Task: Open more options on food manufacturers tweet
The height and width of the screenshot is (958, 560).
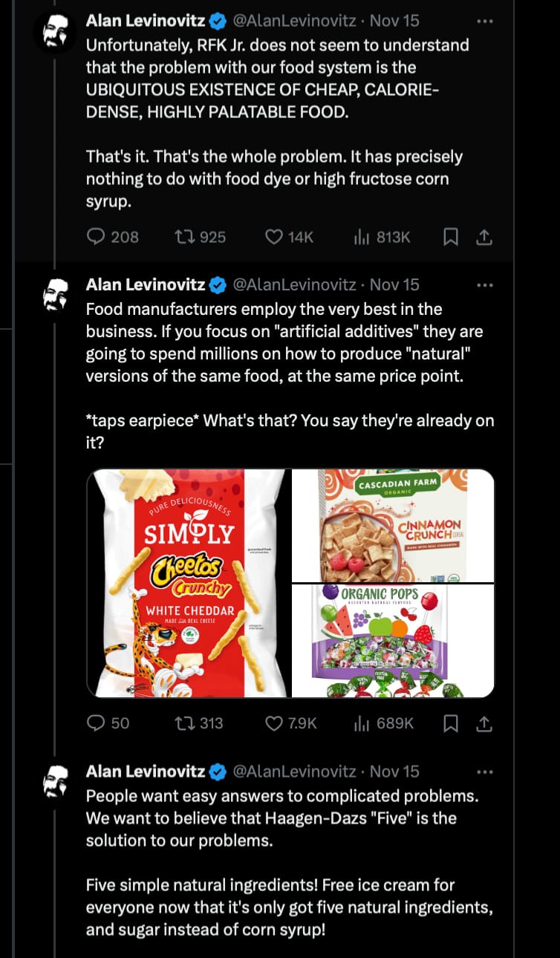Action: coord(484,284)
